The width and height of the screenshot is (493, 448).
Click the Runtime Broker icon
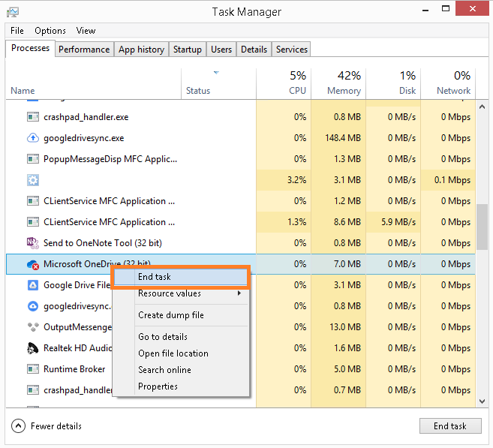click(x=33, y=369)
